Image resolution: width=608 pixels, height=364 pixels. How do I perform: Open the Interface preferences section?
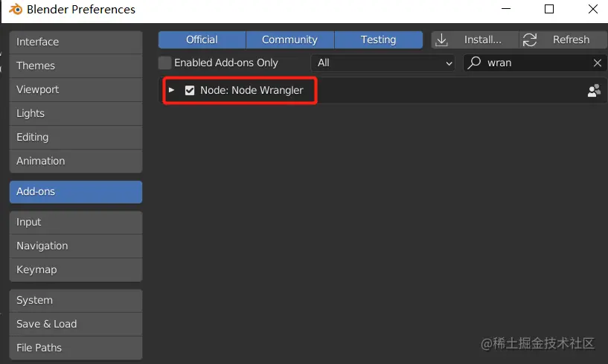(x=76, y=42)
